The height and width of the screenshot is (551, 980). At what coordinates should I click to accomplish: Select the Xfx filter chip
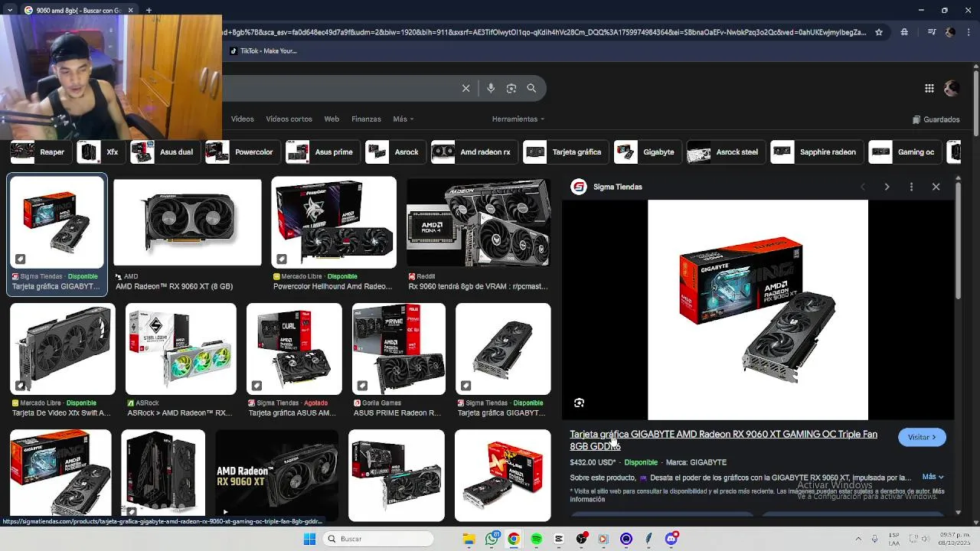pyautogui.click(x=100, y=152)
